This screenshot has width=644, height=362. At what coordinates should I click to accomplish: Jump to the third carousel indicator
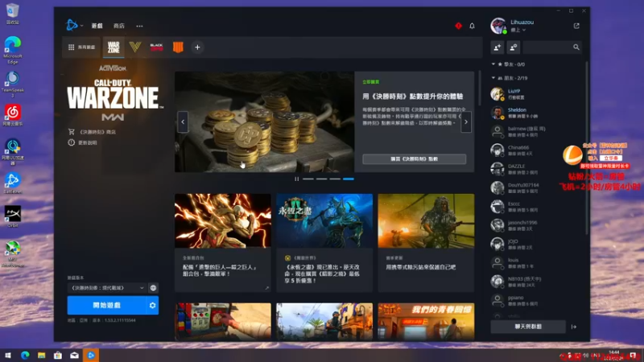(335, 179)
